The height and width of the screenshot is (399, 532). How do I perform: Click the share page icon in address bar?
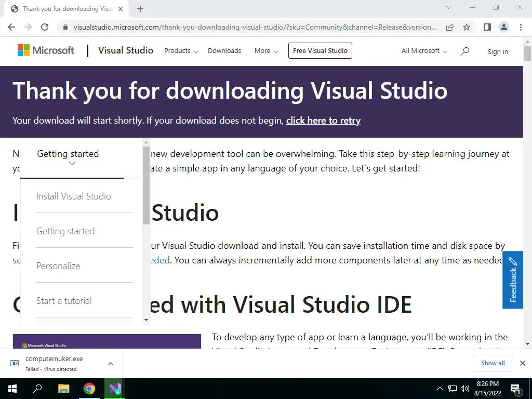450,27
